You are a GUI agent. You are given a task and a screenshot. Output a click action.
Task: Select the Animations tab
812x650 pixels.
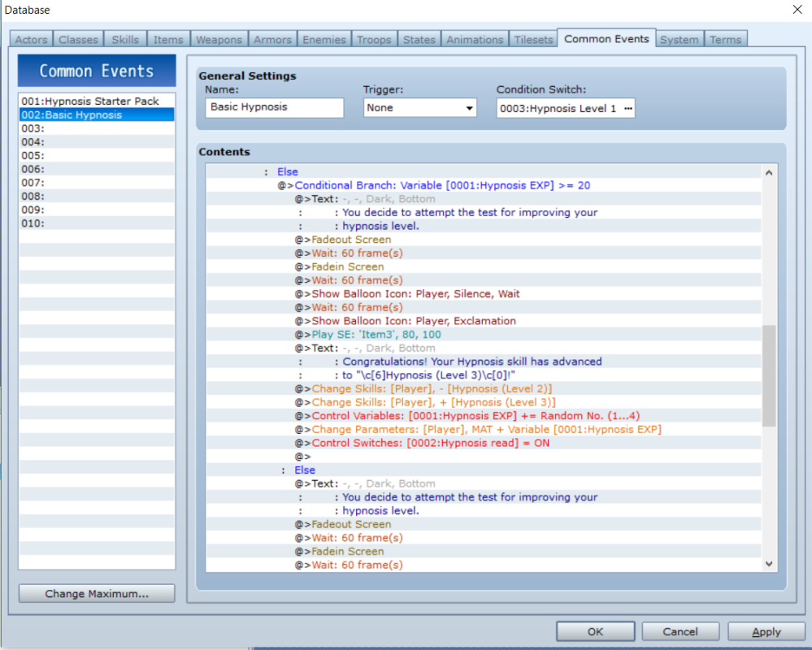point(475,39)
